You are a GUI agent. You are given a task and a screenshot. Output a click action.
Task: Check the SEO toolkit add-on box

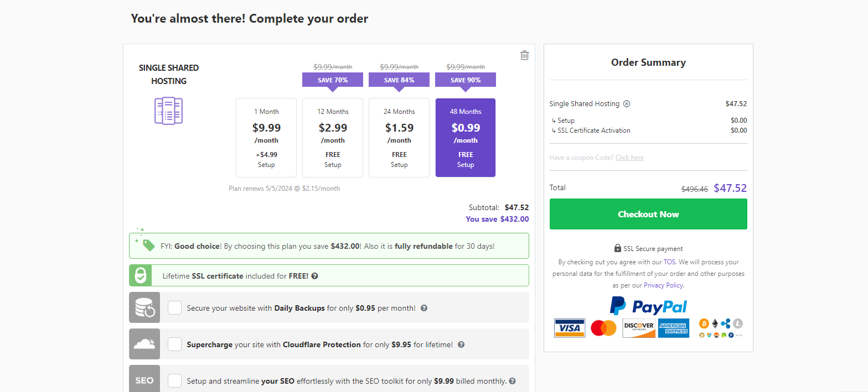(x=175, y=380)
